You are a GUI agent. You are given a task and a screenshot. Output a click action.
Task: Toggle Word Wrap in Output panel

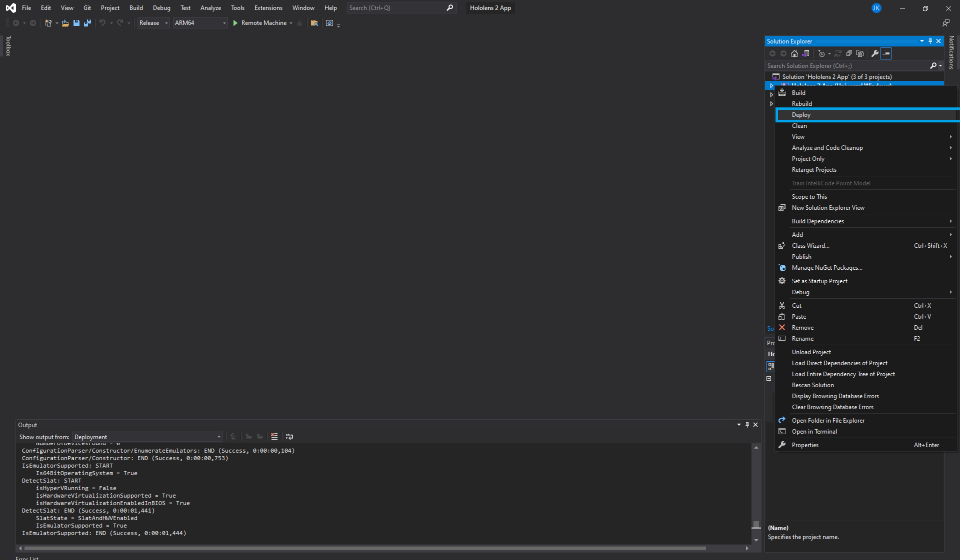tap(289, 437)
